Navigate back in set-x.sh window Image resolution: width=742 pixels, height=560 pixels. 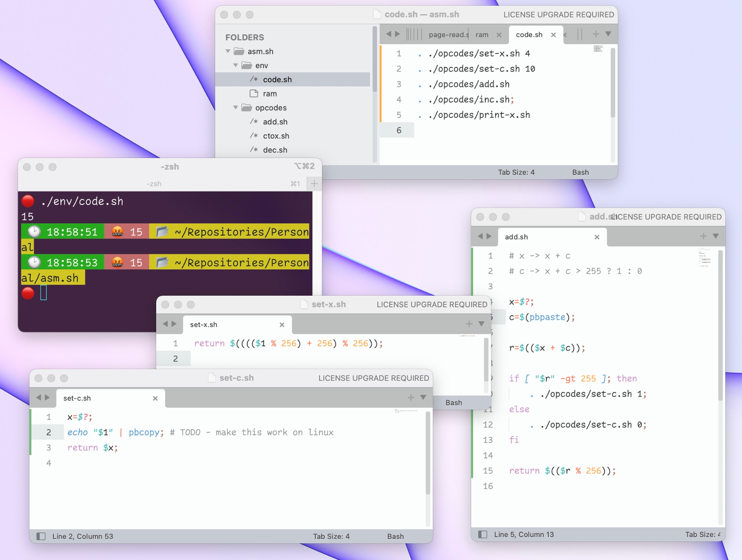click(165, 324)
